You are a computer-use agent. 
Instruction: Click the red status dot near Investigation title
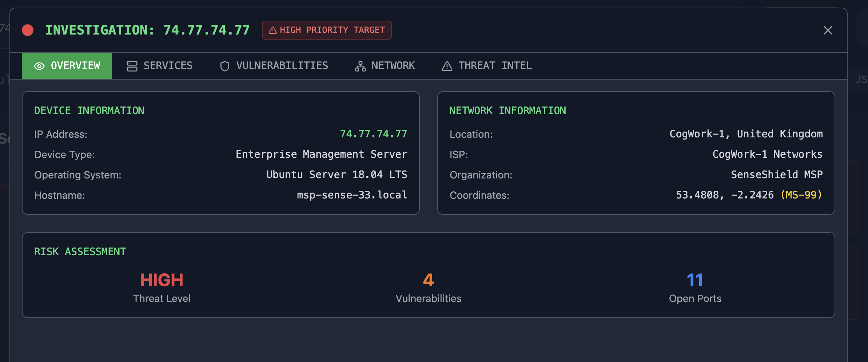coord(27,30)
